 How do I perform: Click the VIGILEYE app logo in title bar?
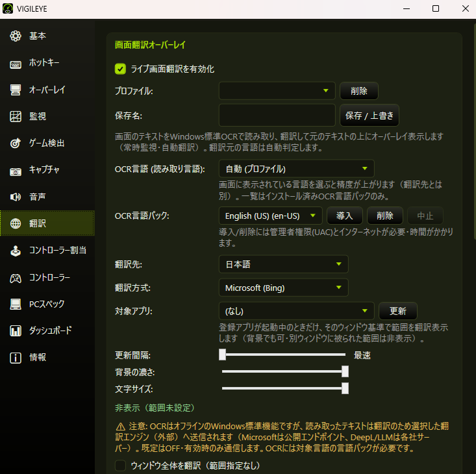tap(8, 8)
